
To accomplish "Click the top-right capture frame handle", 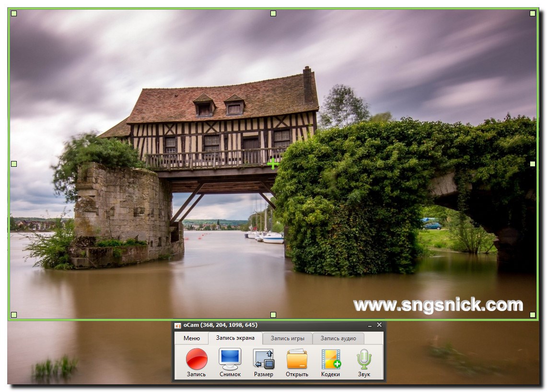I will [532, 13].
